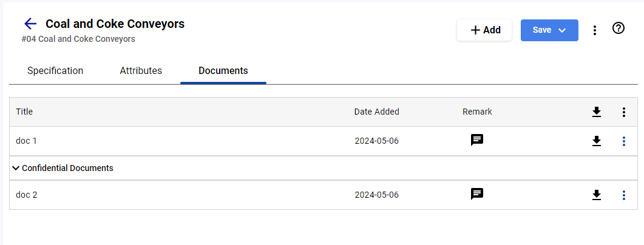This screenshot has width=644, height=245.
Task: Collapse the Confidential Documents section
Action: 16,168
